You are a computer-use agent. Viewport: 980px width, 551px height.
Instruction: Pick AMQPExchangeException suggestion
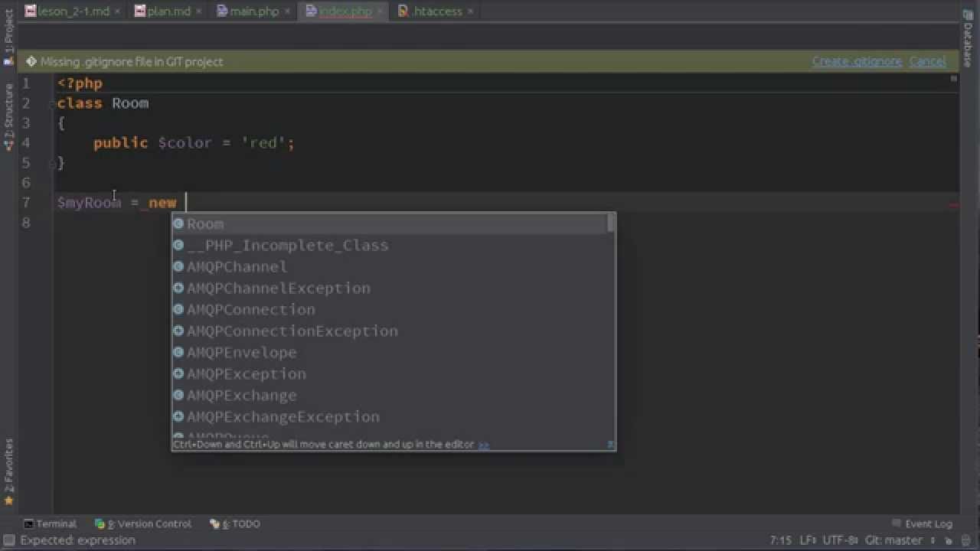(x=389, y=416)
